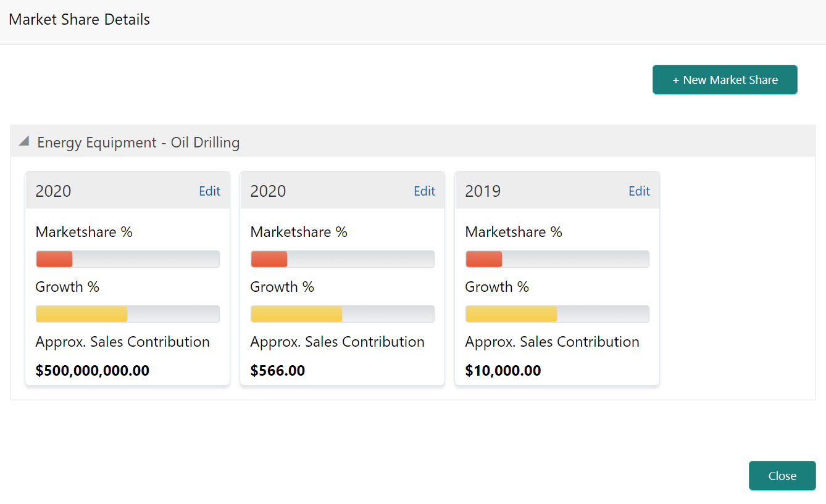Collapse the Energy Equipment section triangle

(x=24, y=141)
